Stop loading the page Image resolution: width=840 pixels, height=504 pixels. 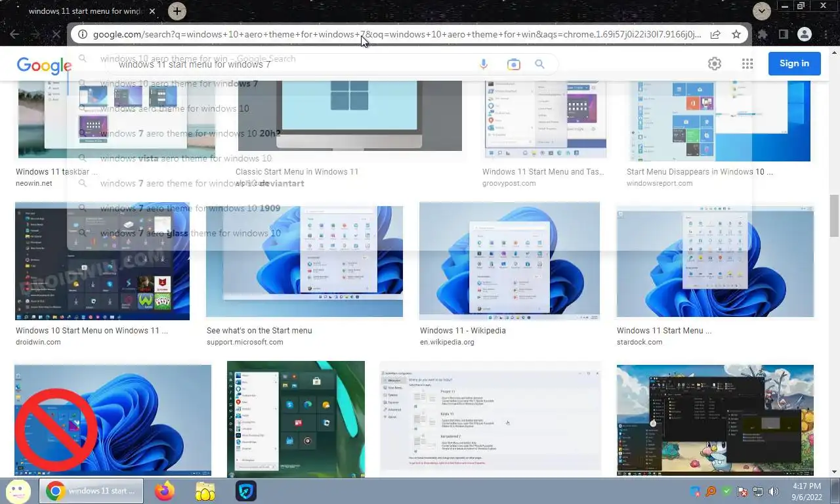click(55, 34)
